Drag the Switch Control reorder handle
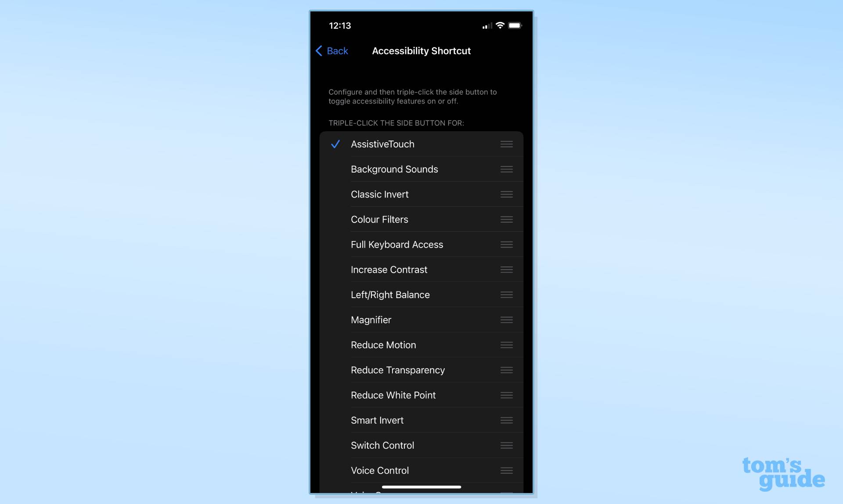The image size is (843, 504). (506, 445)
